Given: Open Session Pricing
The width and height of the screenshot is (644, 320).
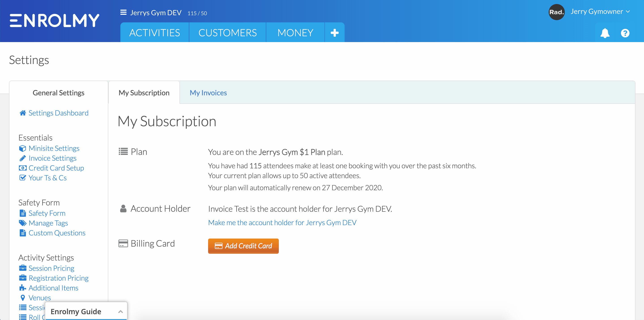Looking at the screenshot, I should 51,268.
